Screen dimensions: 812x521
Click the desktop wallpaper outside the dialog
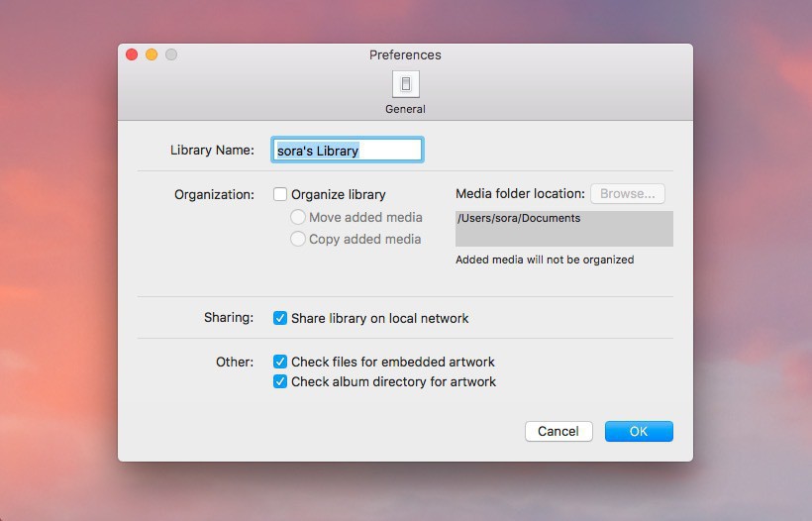pos(59,297)
